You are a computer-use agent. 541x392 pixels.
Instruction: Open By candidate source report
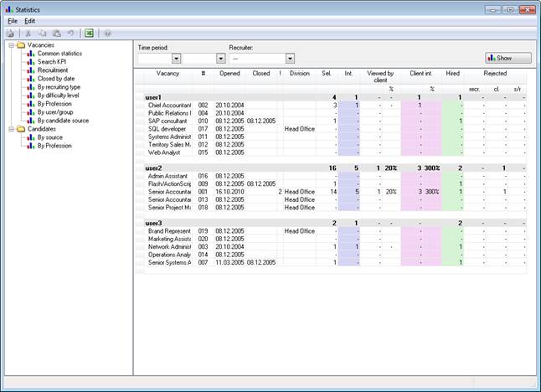pos(63,121)
